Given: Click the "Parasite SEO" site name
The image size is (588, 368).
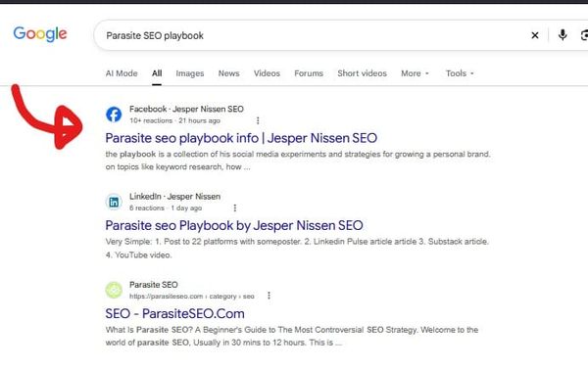Looking at the screenshot, I should click(x=154, y=285).
